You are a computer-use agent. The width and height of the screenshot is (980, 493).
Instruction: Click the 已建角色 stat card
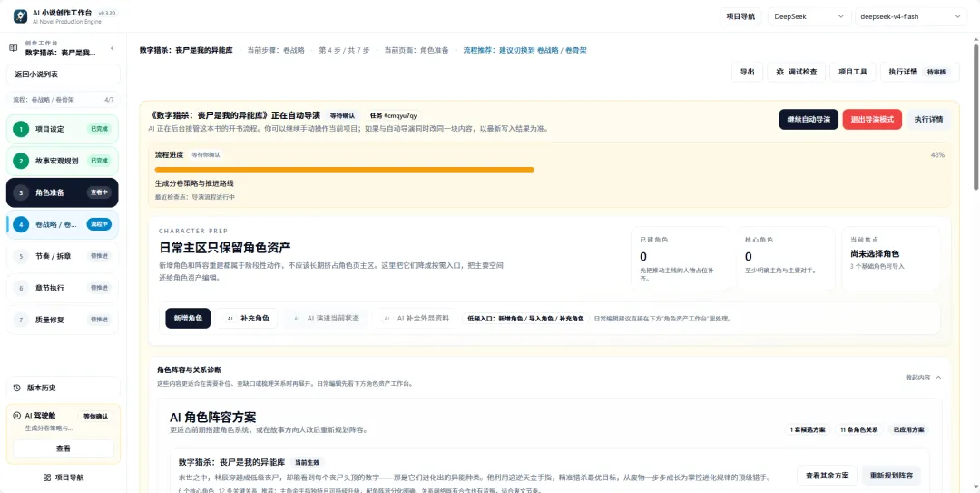coord(681,259)
